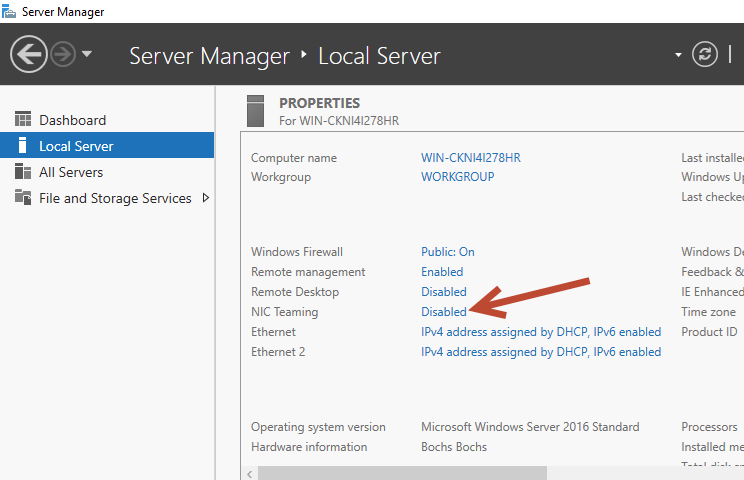Screen dimensions: 744x480
Task: Click the Local Server icon in sidebar
Action: coord(22,145)
